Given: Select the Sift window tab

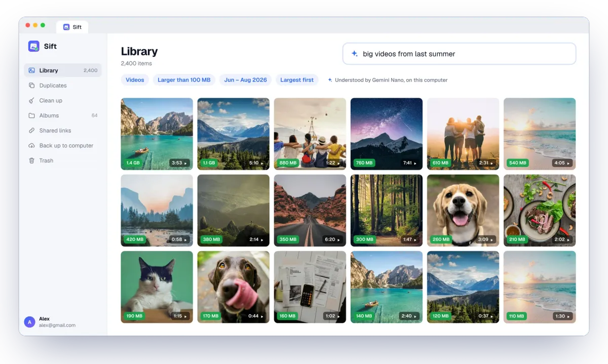Looking at the screenshot, I should click(72, 27).
